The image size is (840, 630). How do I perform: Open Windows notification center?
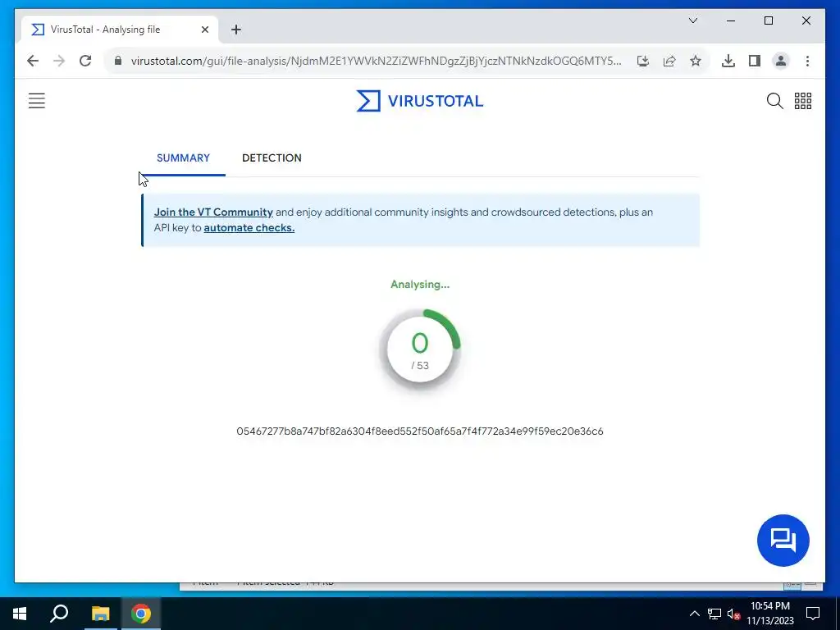point(813,614)
